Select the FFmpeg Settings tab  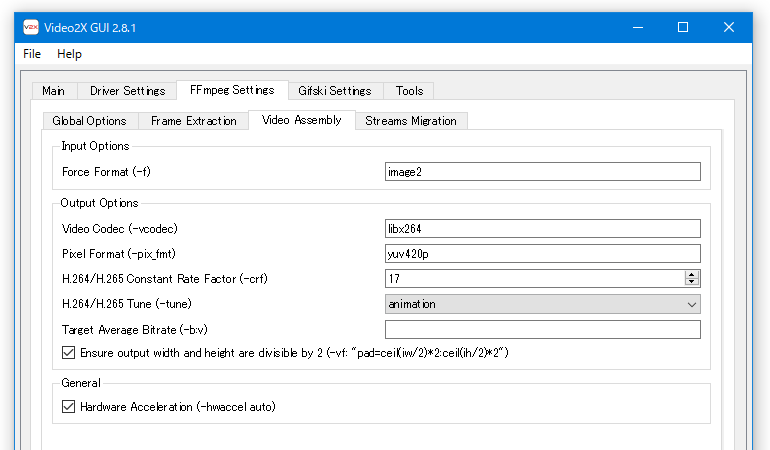(x=232, y=90)
